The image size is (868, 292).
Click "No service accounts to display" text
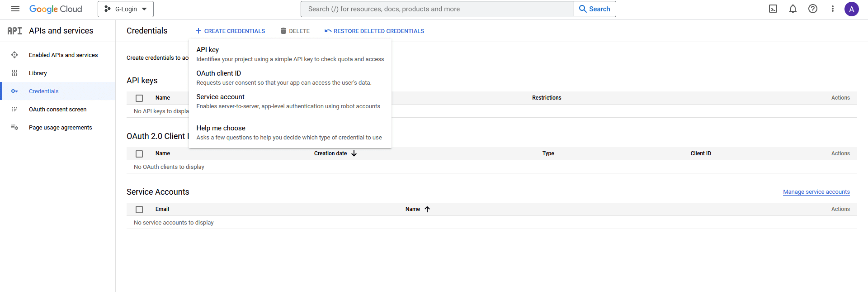coord(174,223)
